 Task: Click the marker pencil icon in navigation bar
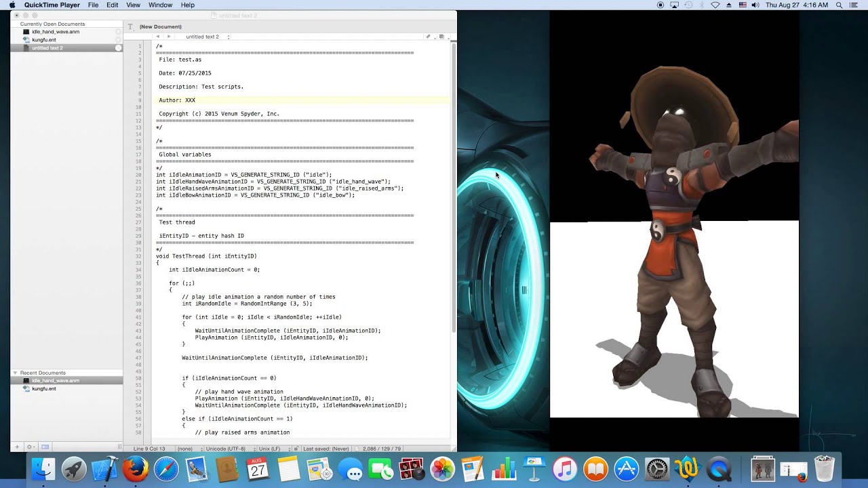(x=429, y=37)
